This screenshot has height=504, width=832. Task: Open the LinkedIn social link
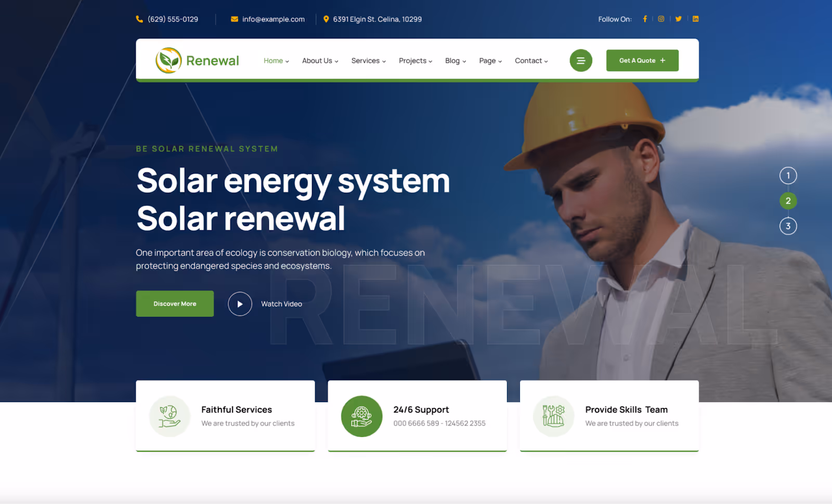695,19
